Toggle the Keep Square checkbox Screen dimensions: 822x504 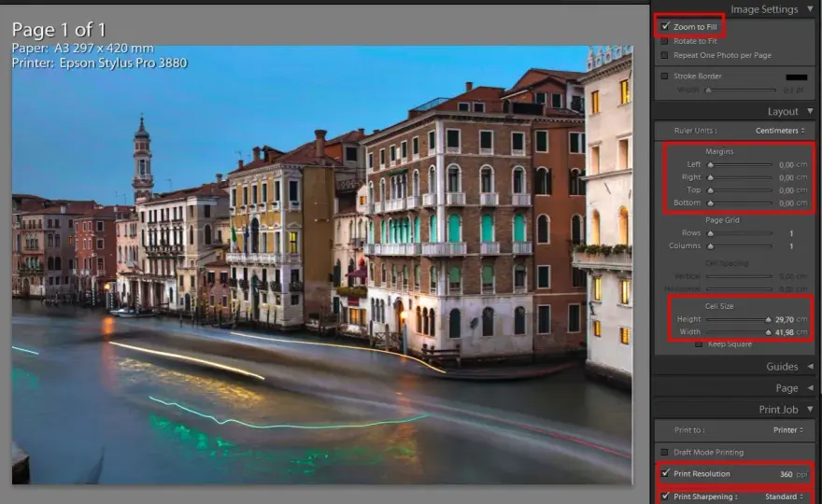[699, 344]
